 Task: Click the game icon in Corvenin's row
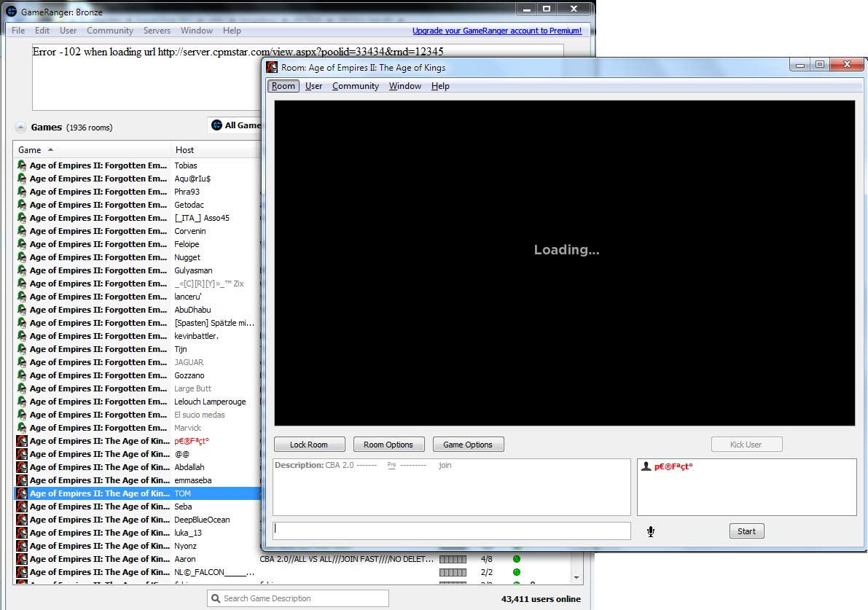(22, 231)
